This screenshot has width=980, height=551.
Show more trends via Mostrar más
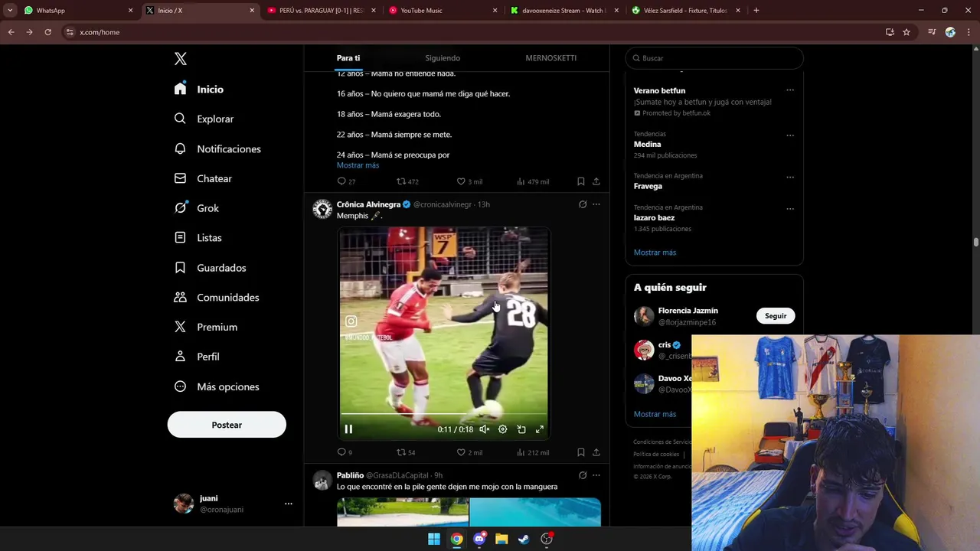[x=655, y=253]
